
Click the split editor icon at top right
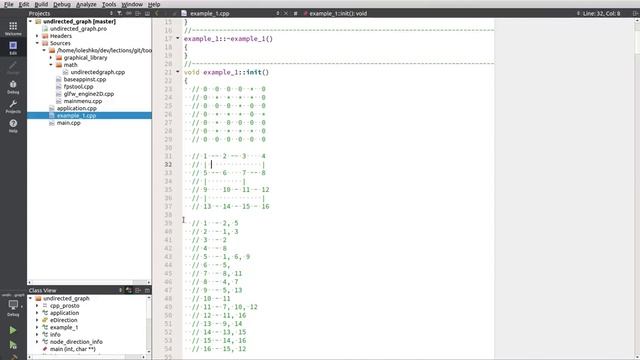[x=635, y=13]
